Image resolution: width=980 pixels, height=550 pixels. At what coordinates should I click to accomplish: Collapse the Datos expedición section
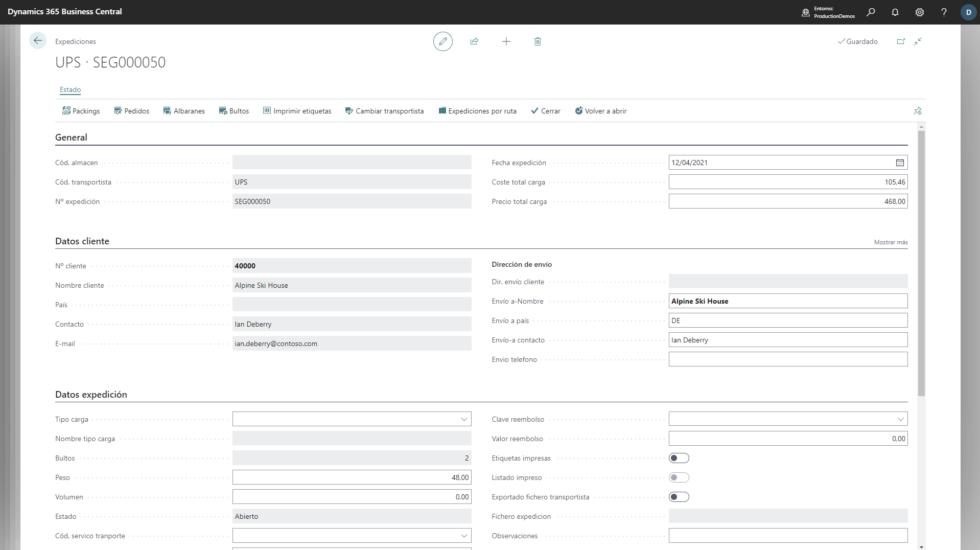(x=91, y=395)
